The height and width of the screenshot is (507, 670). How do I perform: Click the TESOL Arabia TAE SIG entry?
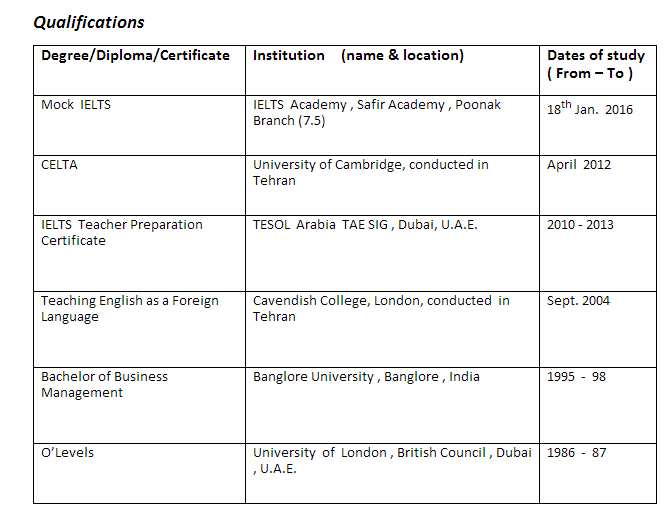pos(365,225)
